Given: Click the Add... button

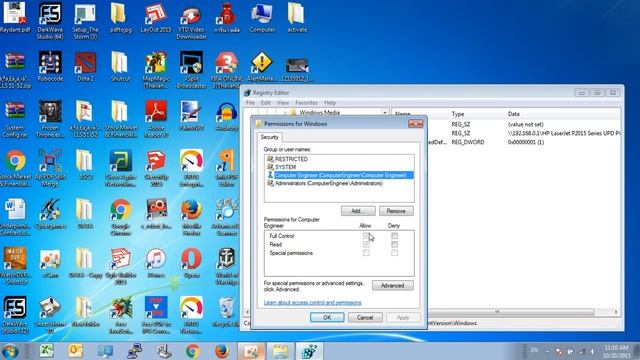Looking at the screenshot, I should coord(358,211).
